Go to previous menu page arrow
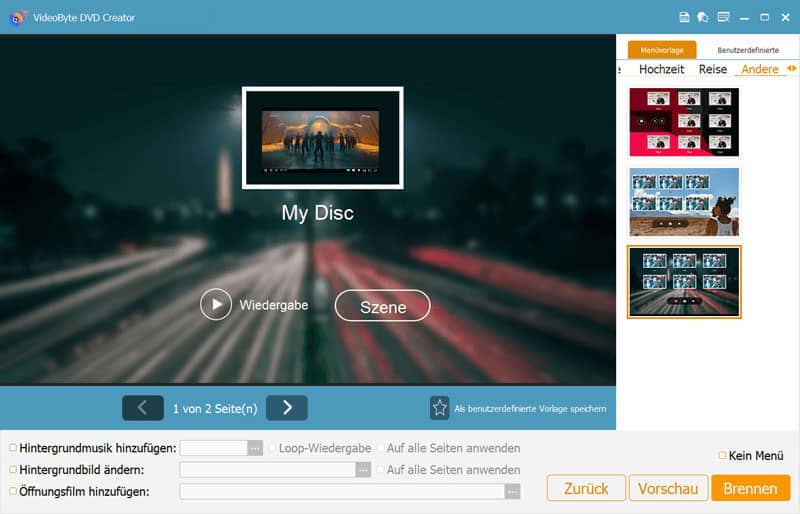The height and width of the screenshot is (514, 800). click(142, 408)
